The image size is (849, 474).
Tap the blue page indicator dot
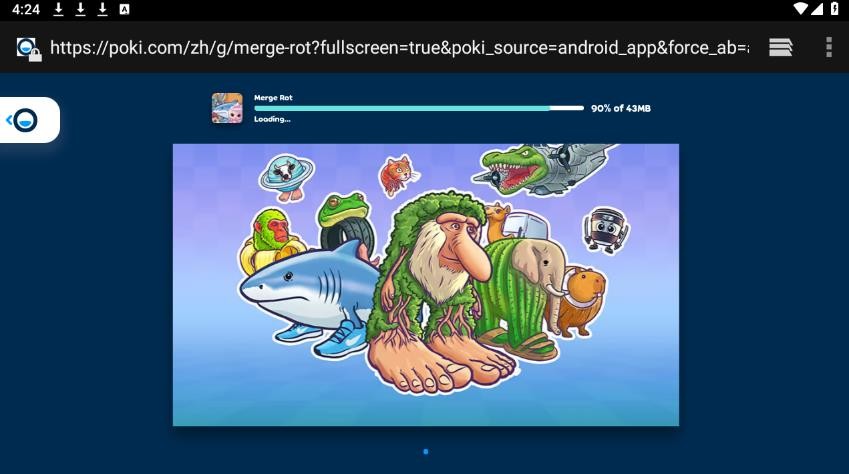(x=426, y=451)
